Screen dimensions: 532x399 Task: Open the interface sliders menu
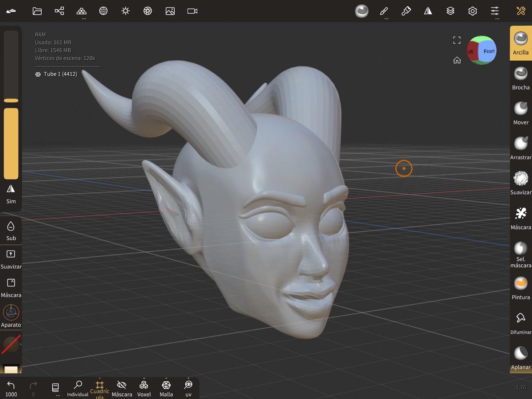click(x=495, y=11)
